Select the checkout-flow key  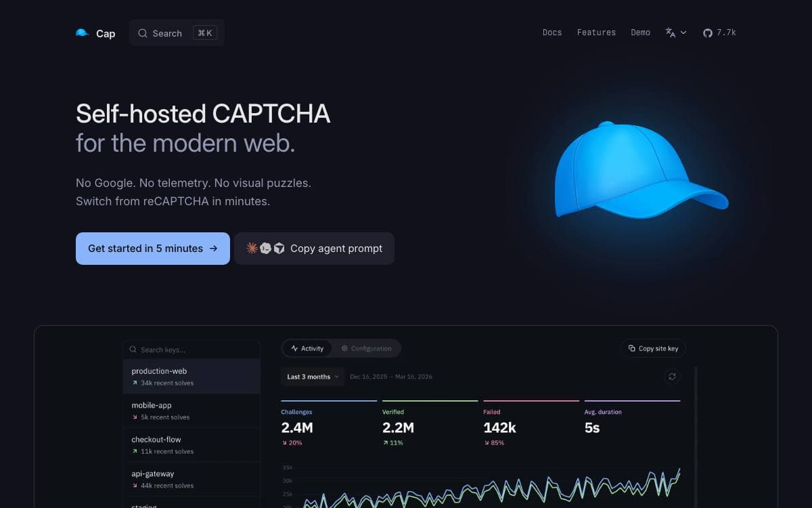[x=191, y=445]
